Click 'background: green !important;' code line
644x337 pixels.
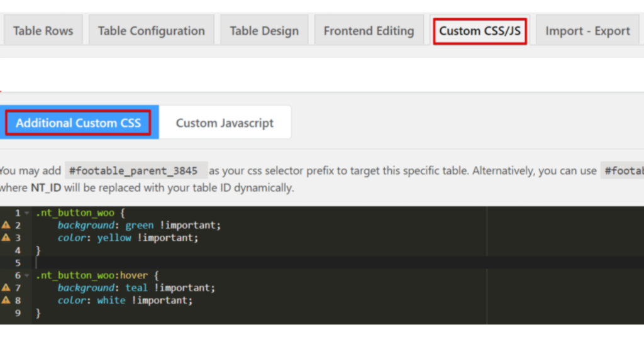(139, 225)
